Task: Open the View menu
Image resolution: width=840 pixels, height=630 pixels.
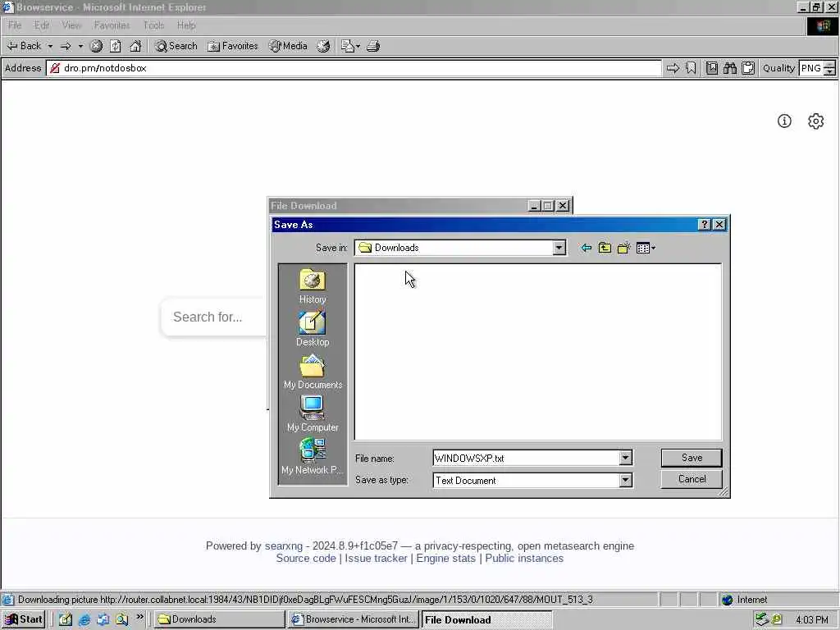Action: pos(71,25)
